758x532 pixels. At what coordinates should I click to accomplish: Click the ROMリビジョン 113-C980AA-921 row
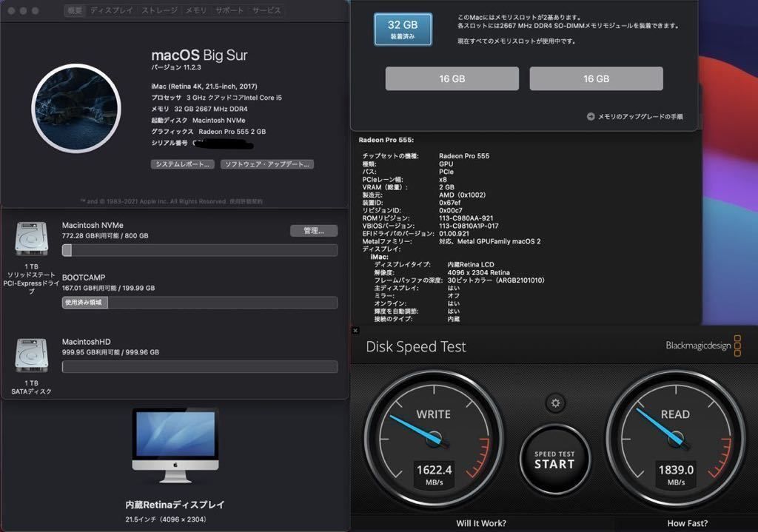(x=428, y=218)
